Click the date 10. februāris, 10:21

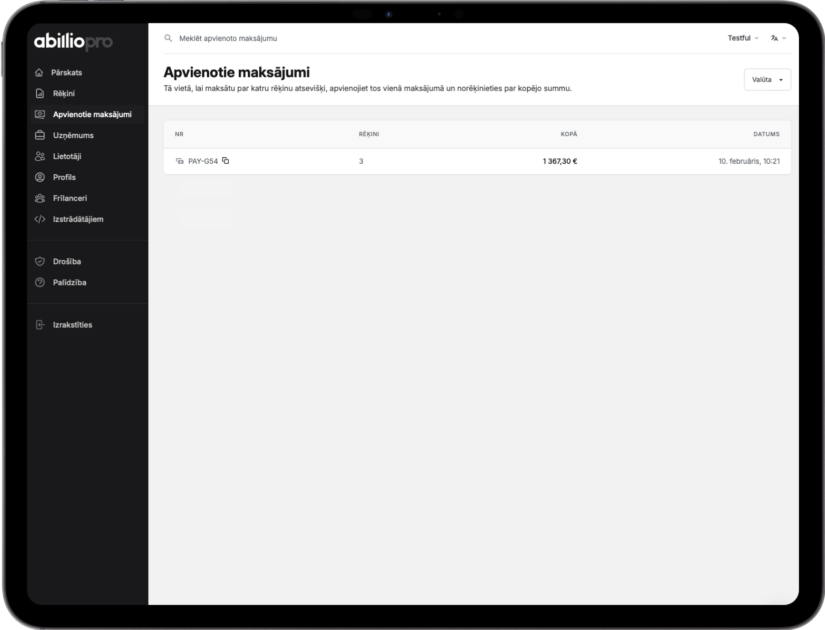point(749,161)
